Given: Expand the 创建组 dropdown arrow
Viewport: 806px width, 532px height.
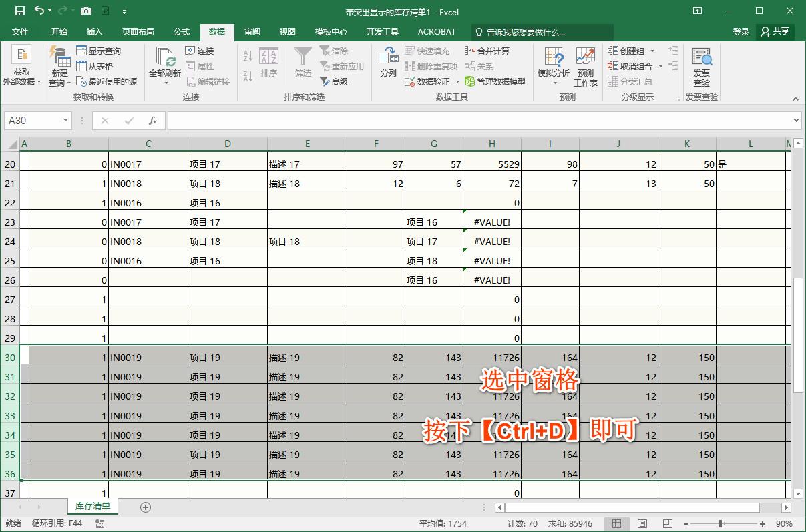Looking at the screenshot, I should click(x=653, y=51).
